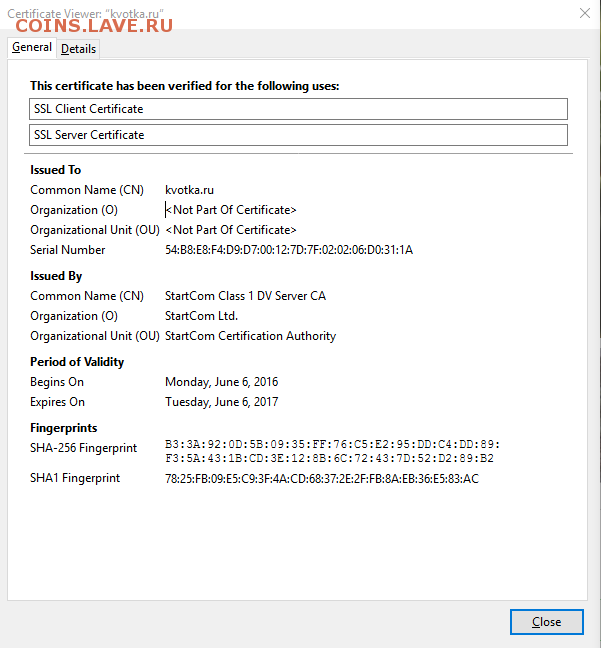
Task: Click StartCom Class 1 DV Server CA text
Action: click(x=245, y=296)
